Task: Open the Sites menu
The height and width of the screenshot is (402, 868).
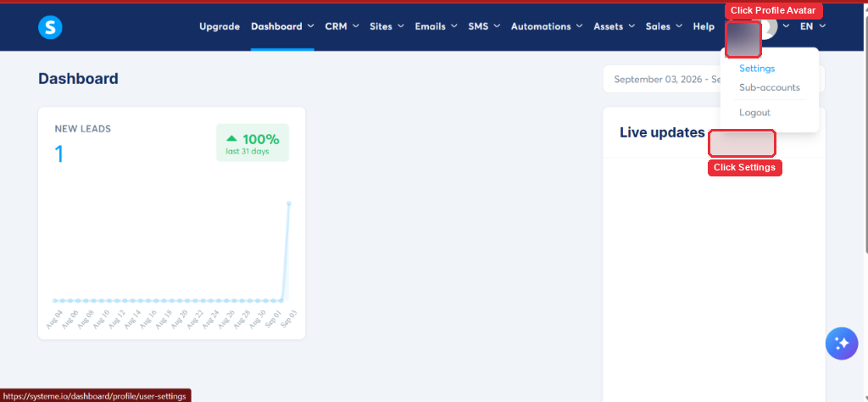Action: pos(387,26)
